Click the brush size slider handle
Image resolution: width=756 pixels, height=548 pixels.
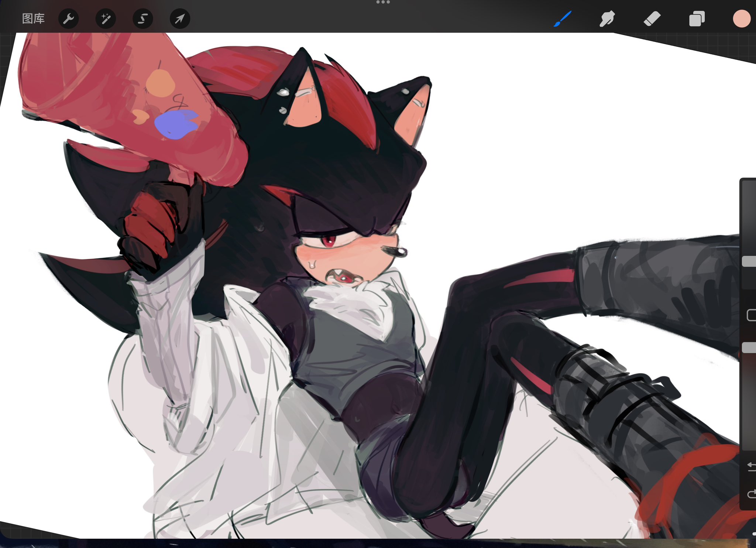(x=749, y=261)
